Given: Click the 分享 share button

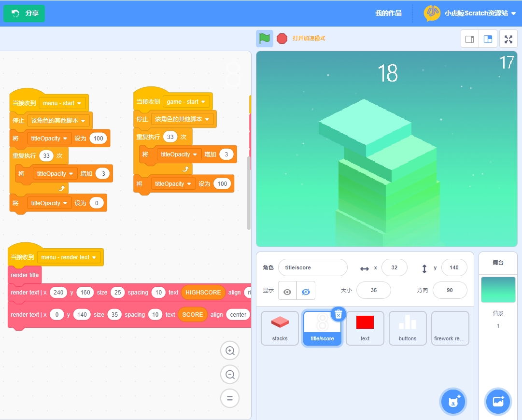Looking at the screenshot, I should 24,13.
